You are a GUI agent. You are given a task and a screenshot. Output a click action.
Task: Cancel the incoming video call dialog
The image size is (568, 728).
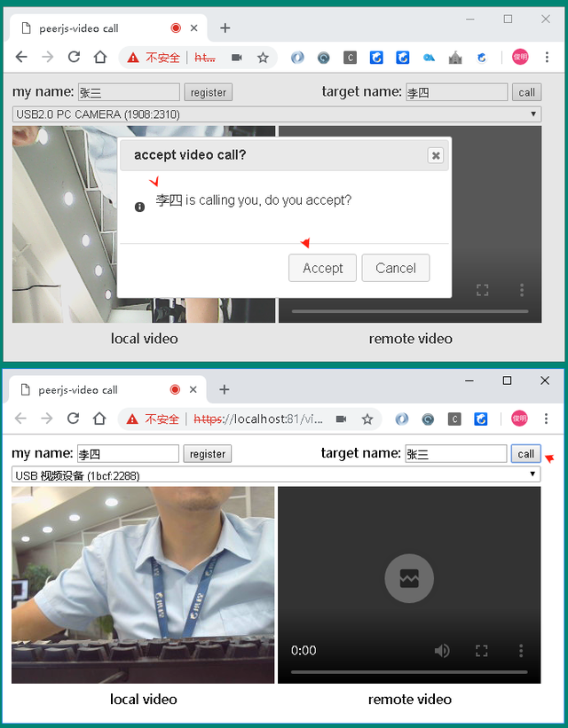click(395, 268)
